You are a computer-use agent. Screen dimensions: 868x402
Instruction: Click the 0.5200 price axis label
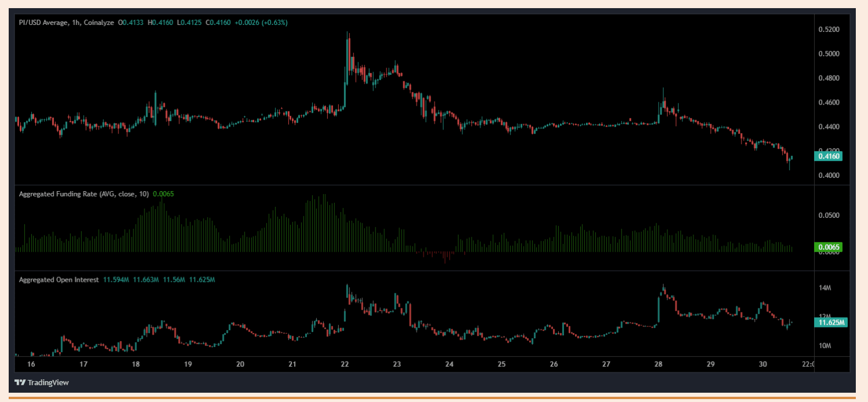828,29
